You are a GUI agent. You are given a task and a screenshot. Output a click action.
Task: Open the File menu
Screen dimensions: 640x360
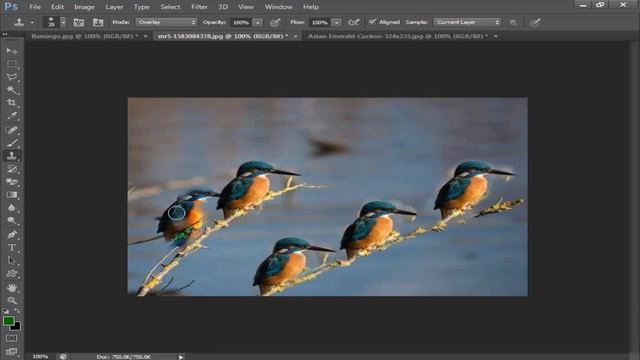[x=35, y=7]
